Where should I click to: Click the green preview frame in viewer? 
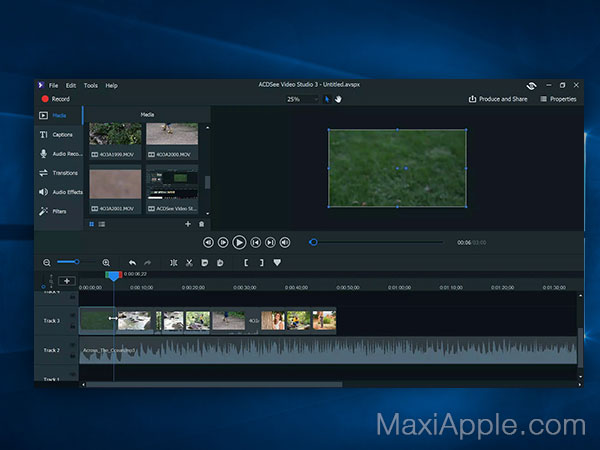point(397,168)
